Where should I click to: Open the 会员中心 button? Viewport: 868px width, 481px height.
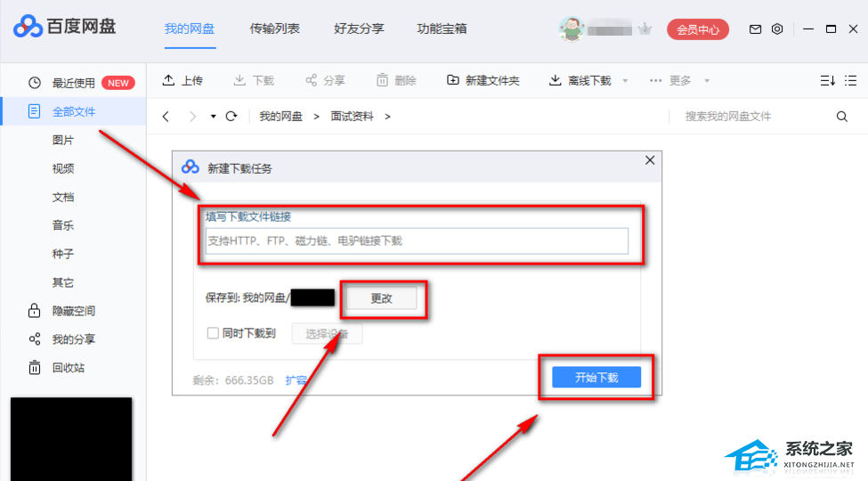[697, 29]
